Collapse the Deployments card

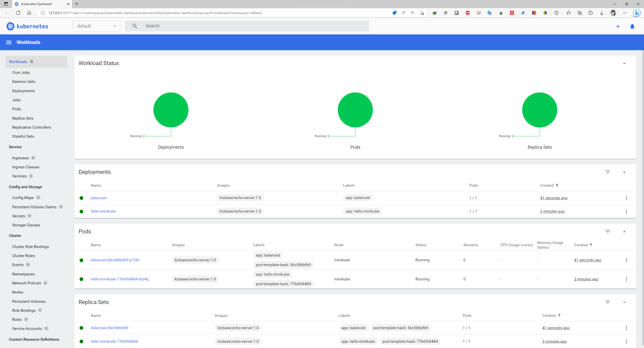624,172
